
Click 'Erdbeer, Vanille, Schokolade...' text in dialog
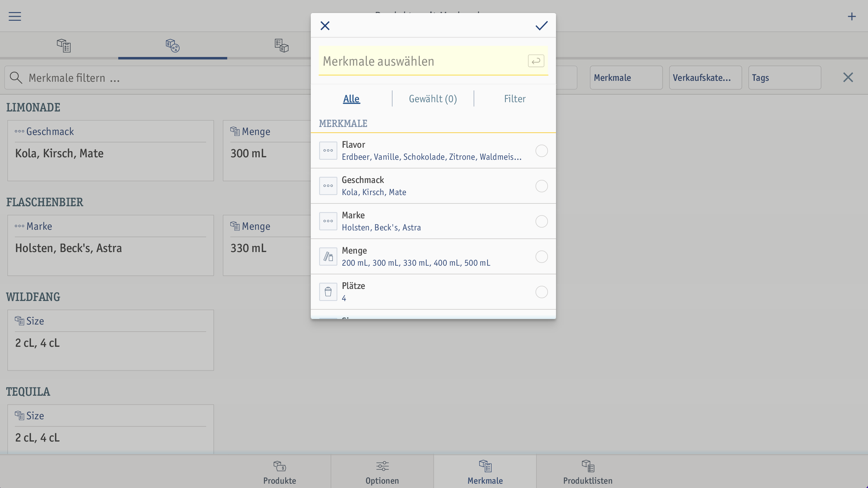(x=432, y=157)
